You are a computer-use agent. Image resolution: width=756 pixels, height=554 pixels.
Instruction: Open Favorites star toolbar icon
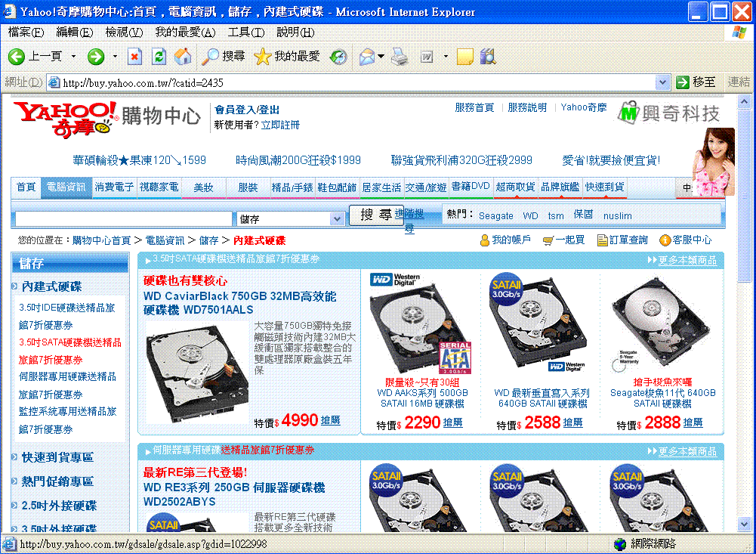coord(262,57)
